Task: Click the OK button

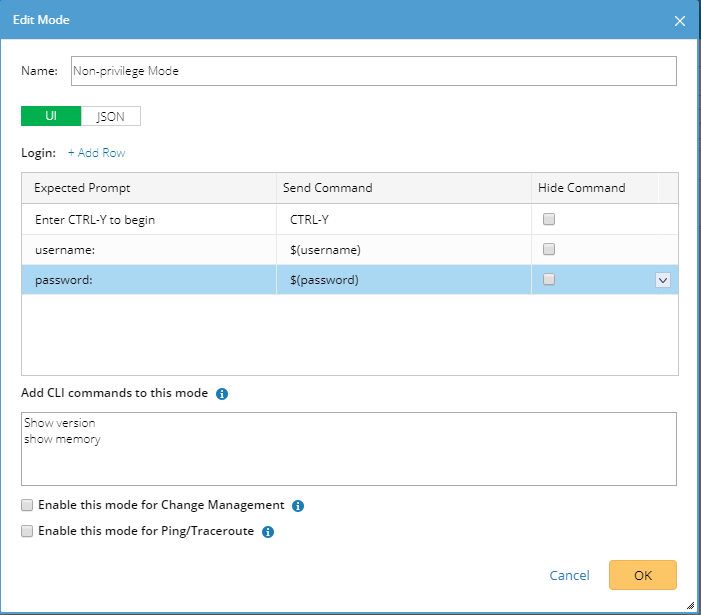Action: tap(642, 575)
